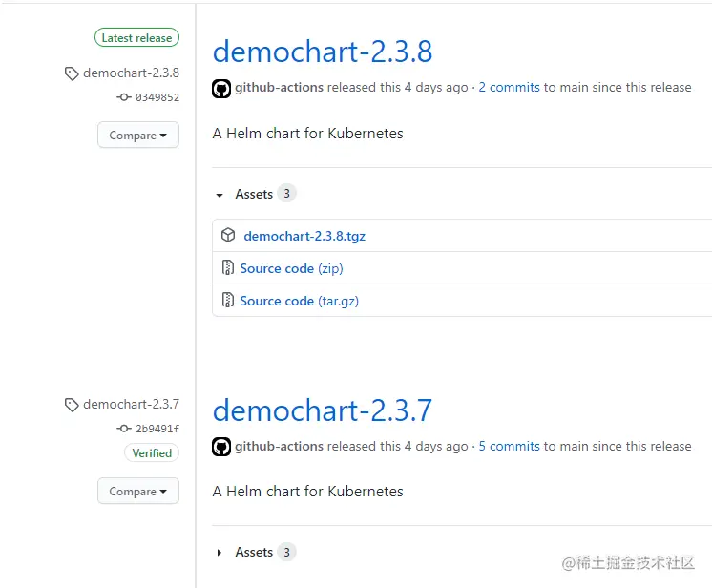This screenshot has width=712, height=588.
Task: Click the asset count 3 under demochart-2.3.7
Action: (x=286, y=552)
